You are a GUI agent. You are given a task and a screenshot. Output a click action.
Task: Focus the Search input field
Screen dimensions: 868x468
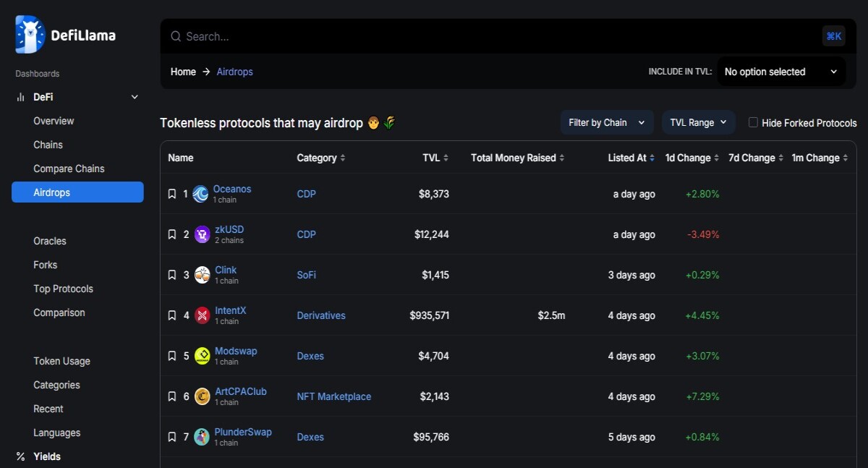[x=499, y=36]
